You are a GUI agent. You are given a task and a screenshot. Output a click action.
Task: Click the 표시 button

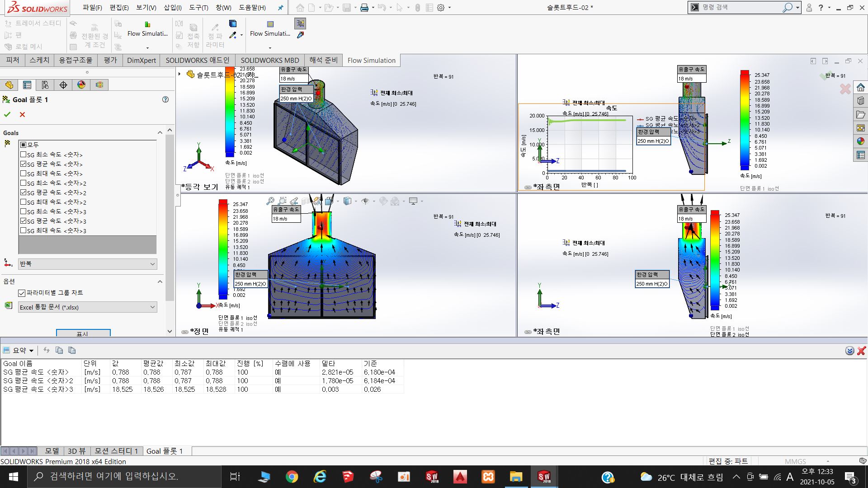83,333
